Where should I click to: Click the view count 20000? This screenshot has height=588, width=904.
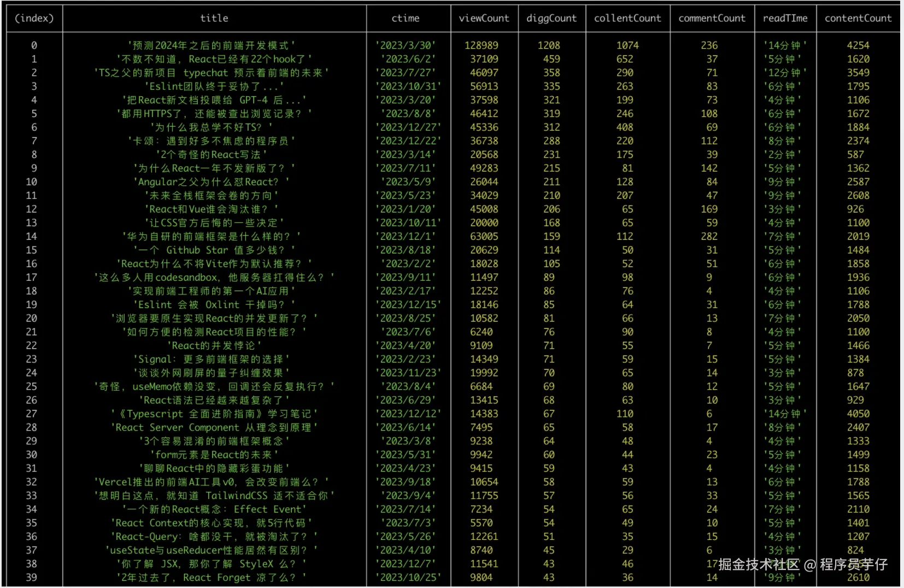484,223
